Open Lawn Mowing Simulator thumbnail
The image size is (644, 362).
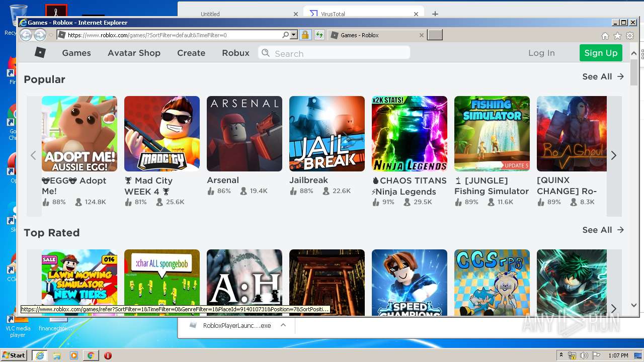(x=79, y=283)
